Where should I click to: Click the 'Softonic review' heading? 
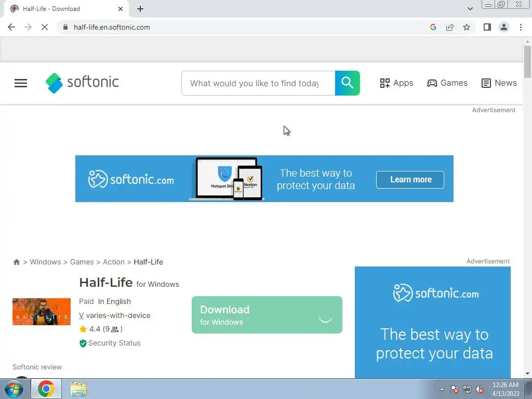tap(37, 367)
